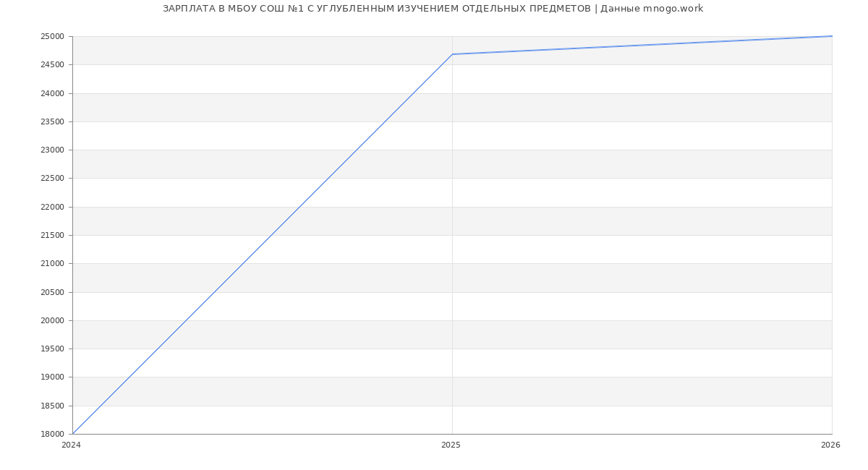Click the line's 2026 end point
Screen dimensions: 868x470
(x=832, y=36)
